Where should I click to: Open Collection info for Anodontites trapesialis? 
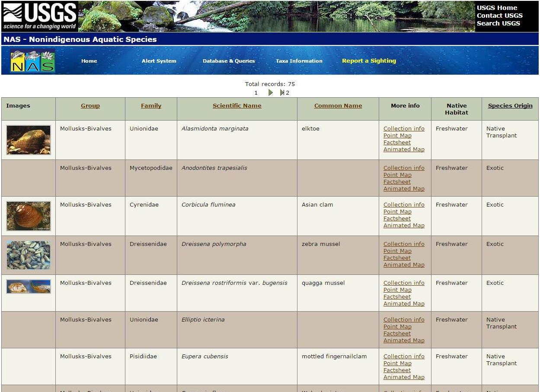(x=404, y=168)
